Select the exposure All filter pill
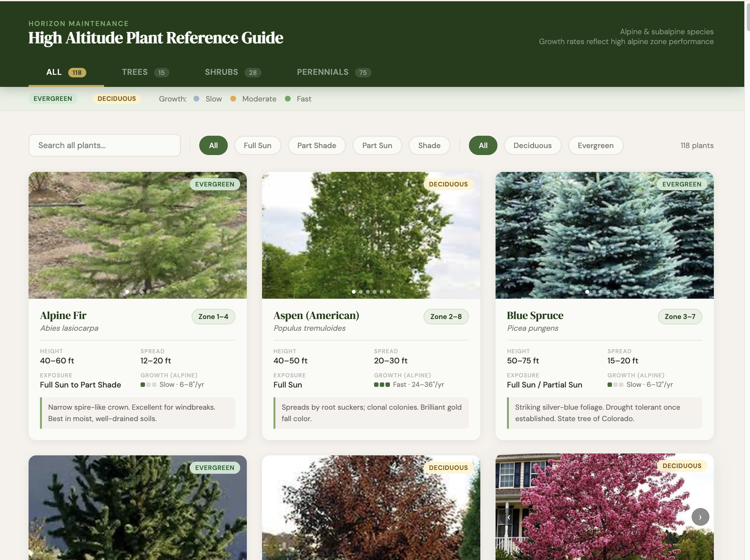The height and width of the screenshot is (560, 750). pyautogui.click(x=213, y=146)
